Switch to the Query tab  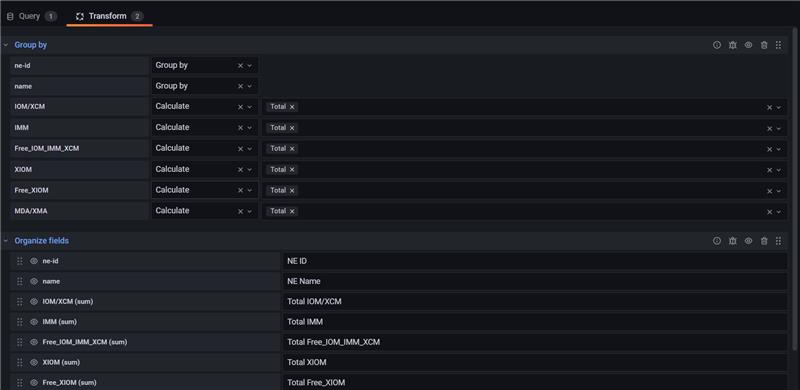tap(32, 16)
